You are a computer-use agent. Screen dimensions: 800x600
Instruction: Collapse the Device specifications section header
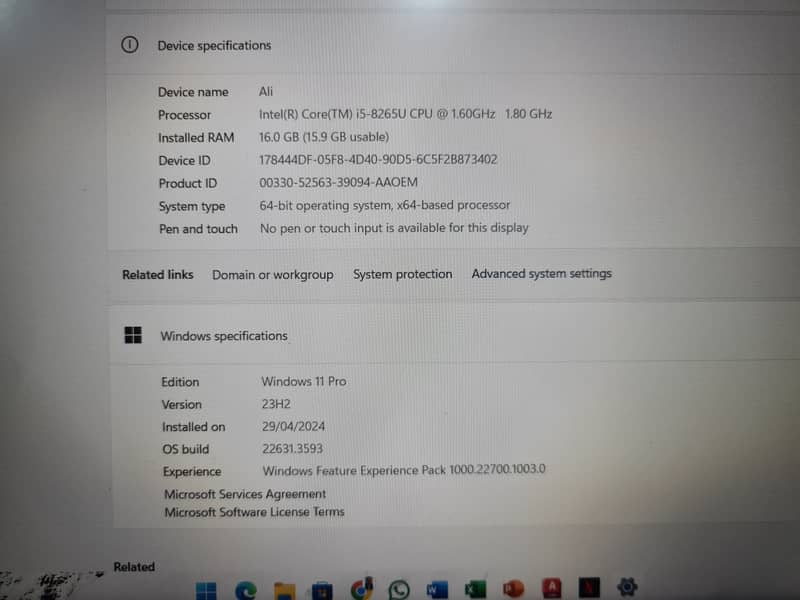[450, 45]
